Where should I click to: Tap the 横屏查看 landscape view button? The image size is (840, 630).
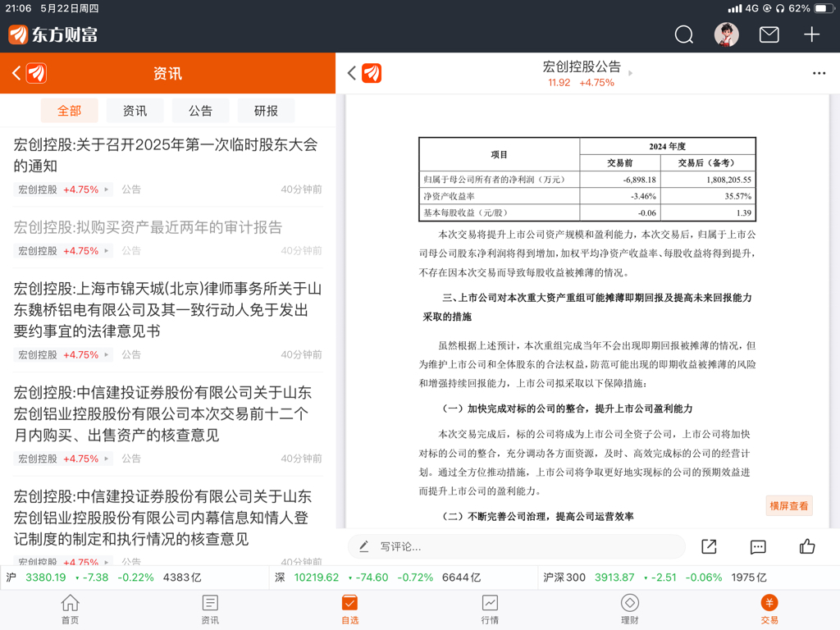click(x=789, y=505)
